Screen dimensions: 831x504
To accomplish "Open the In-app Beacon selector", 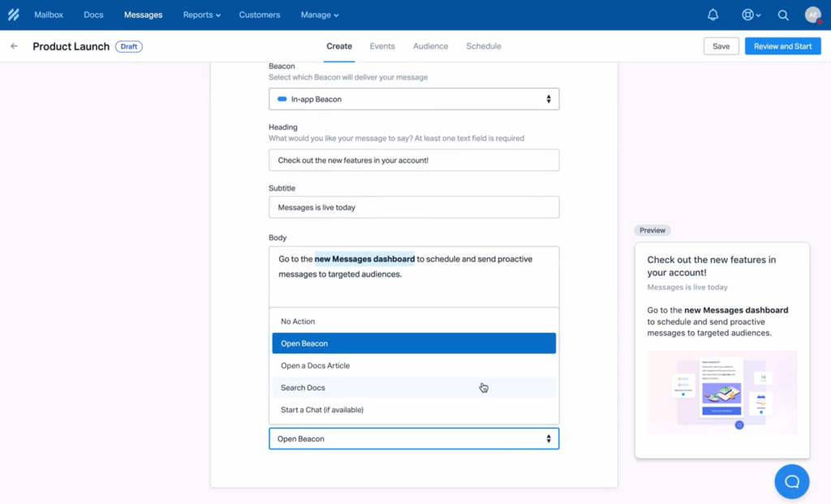I will pyautogui.click(x=414, y=98).
